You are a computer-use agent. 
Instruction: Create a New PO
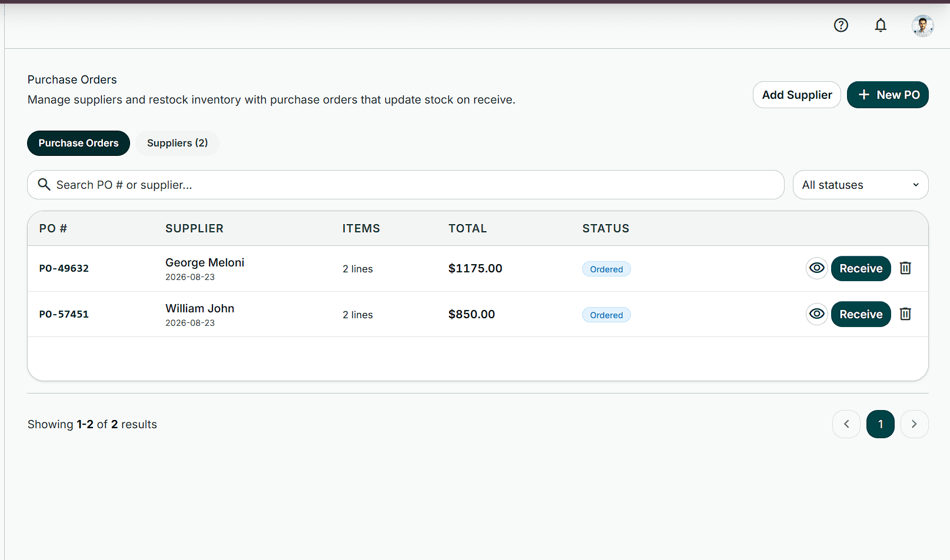(x=888, y=95)
